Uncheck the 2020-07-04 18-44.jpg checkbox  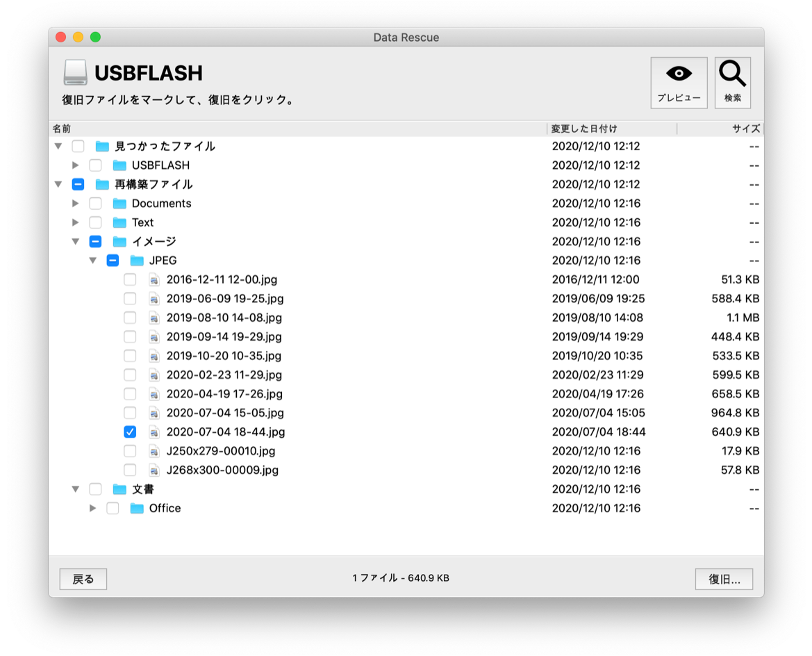130,432
